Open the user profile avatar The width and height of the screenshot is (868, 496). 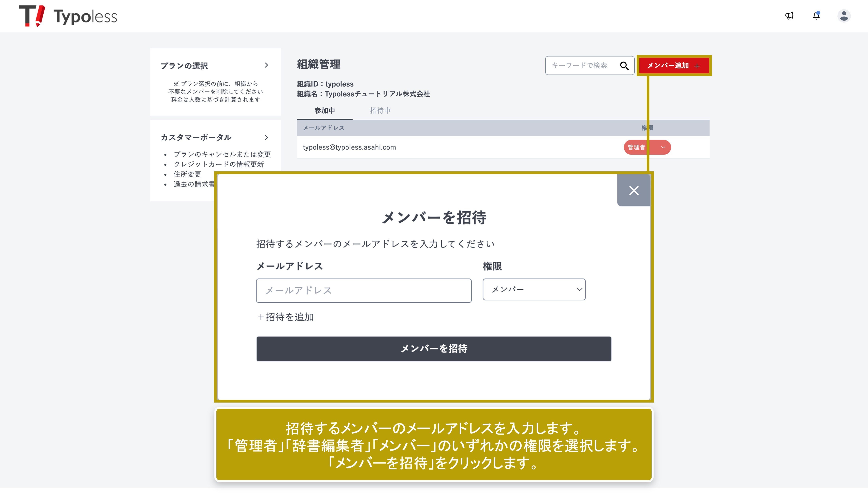844,16
